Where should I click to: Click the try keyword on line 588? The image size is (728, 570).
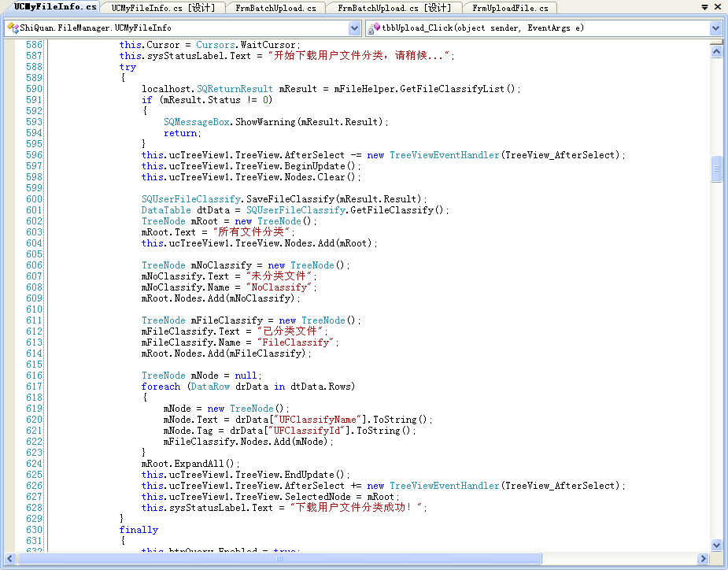pyautogui.click(x=127, y=67)
